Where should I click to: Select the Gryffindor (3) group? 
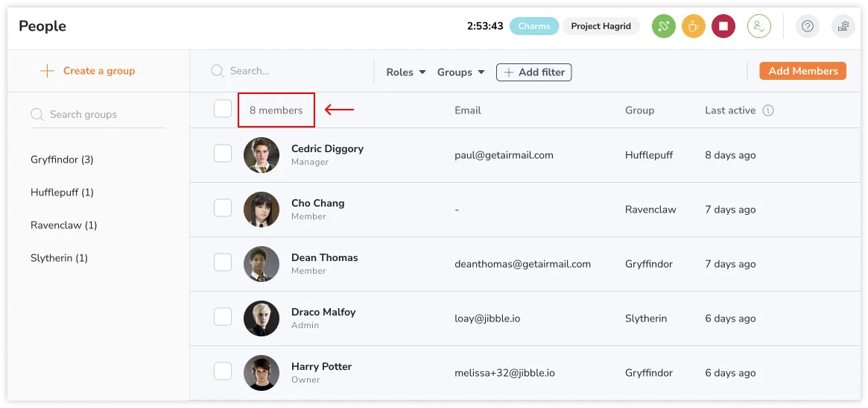(62, 160)
